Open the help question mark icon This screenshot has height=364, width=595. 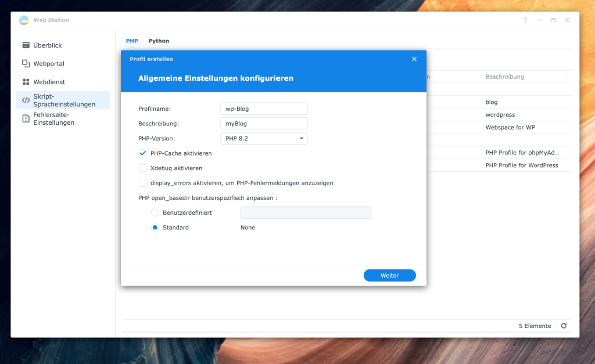(x=525, y=20)
